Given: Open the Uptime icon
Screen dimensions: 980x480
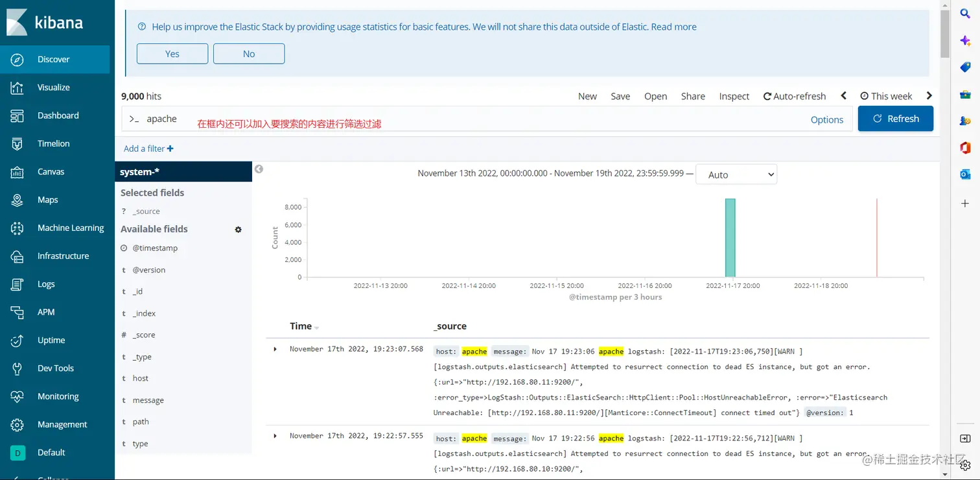Looking at the screenshot, I should 17,341.
